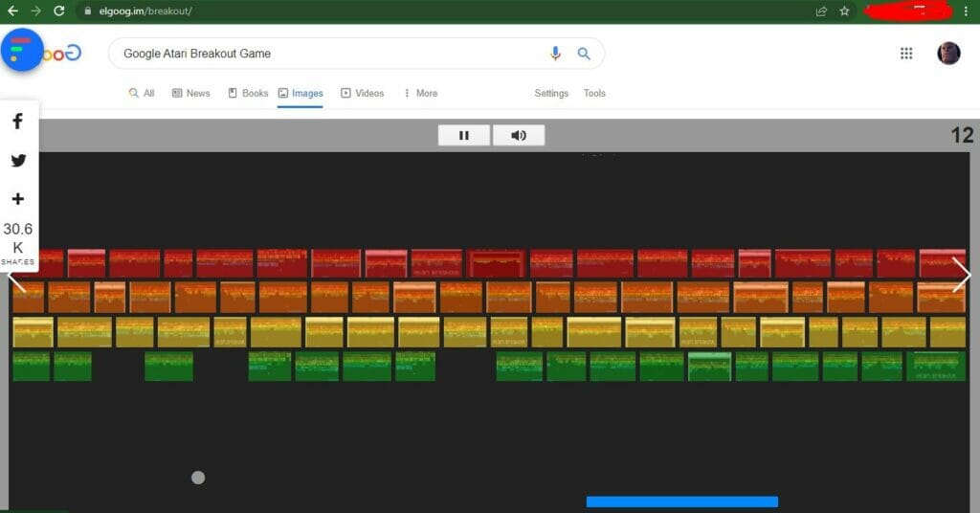The width and height of the screenshot is (980, 513).
Task: Open the More search options menu
Action: pos(420,94)
